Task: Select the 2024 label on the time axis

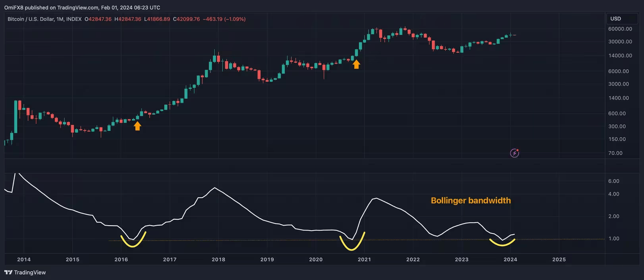Action: [510, 259]
